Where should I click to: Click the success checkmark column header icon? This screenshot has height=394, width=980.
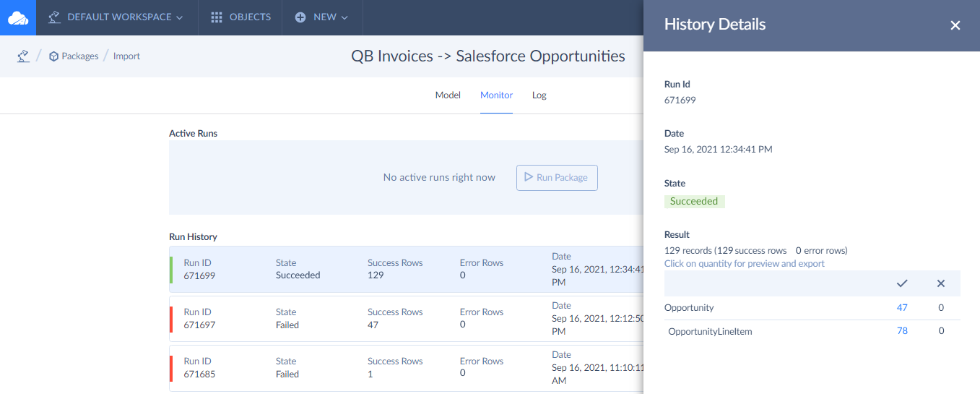pyautogui.click(x=902, y=283)
